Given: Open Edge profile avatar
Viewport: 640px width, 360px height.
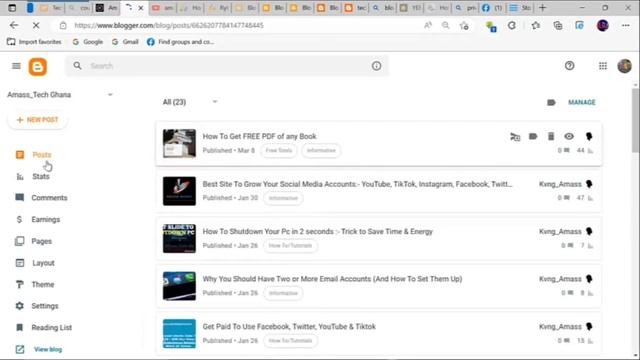Looking at the screenshot, I should pyautogui.click(x=603, y=25).
